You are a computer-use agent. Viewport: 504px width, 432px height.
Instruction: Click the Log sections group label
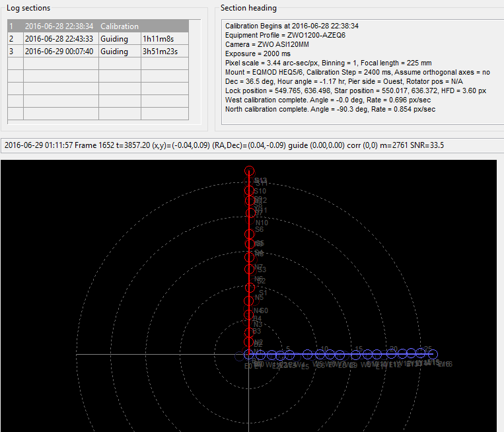coord(28,8)
